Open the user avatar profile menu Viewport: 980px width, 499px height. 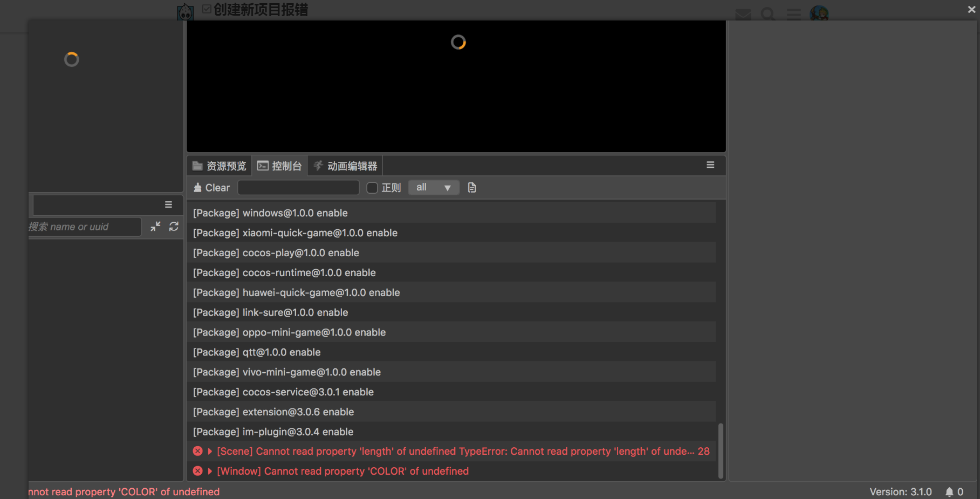coord(819,13)
